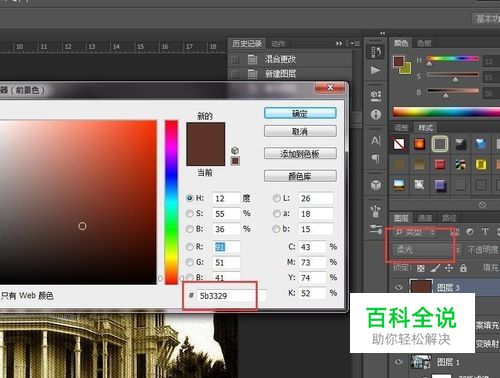
Task: Open the 3D panel cube icon
Action: tap(376, 185)
